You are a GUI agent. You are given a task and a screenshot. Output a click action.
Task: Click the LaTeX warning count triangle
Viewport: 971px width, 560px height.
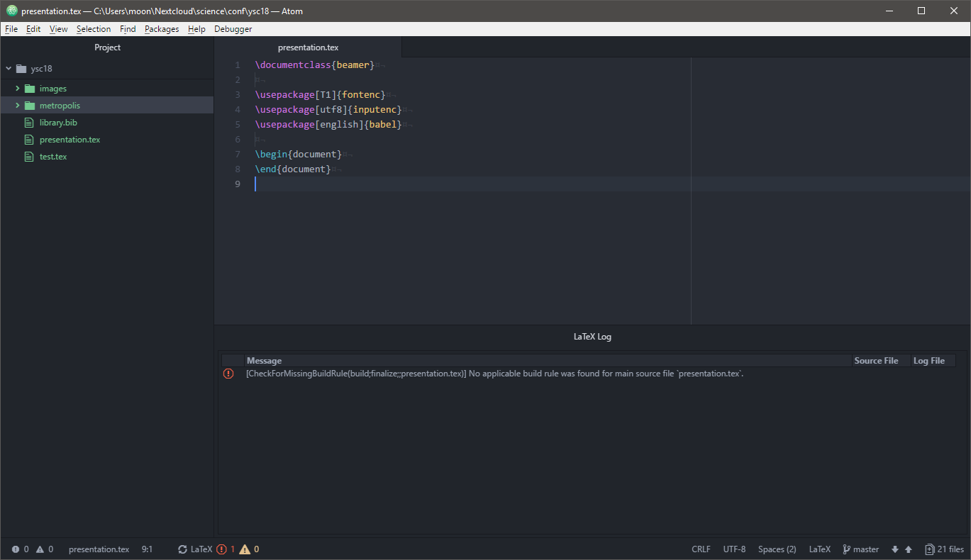pyautogui.click(x=245, y=549)
